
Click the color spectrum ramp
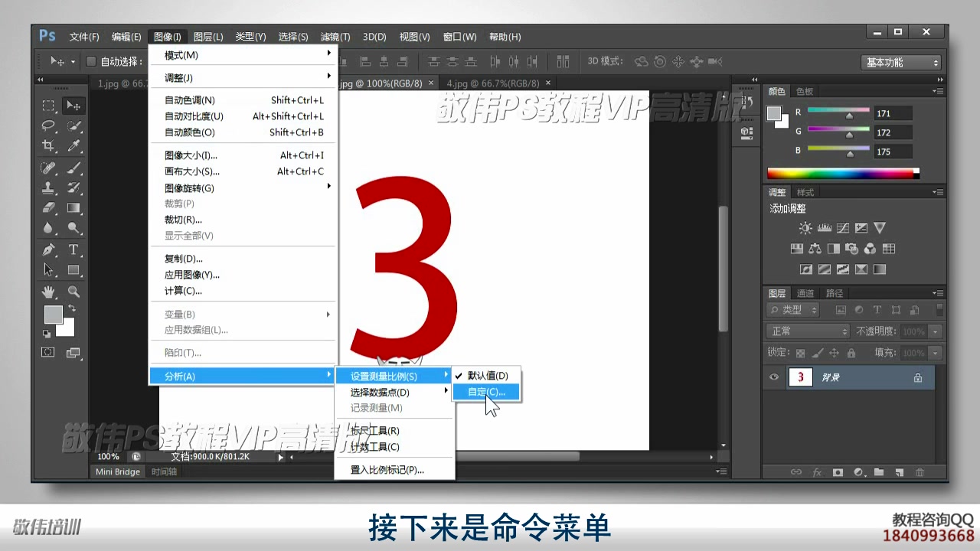coord(843,174)
